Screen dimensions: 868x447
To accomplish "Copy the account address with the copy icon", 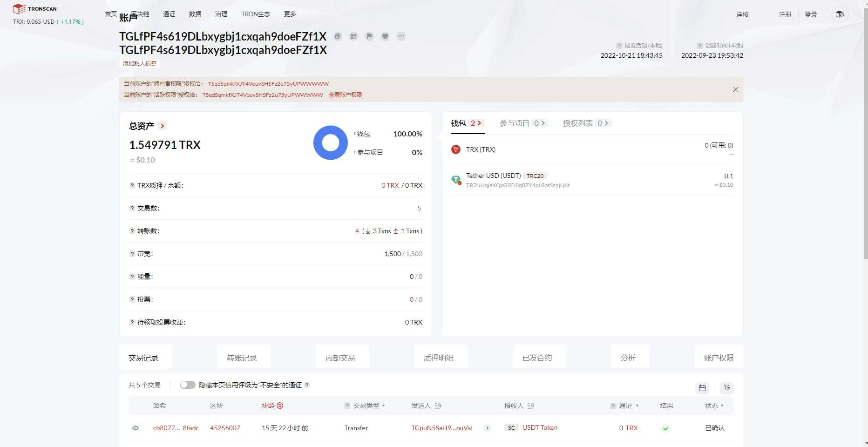I will coord(338,36).
